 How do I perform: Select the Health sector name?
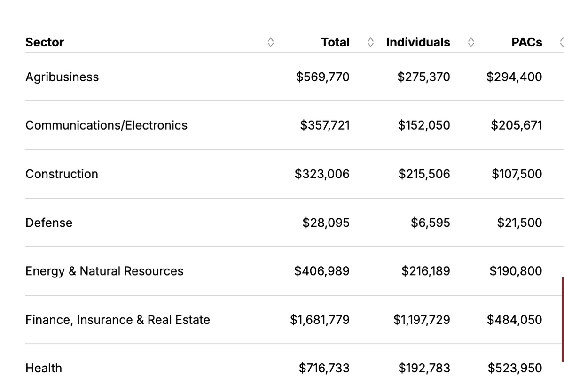[x=44, y=369]
